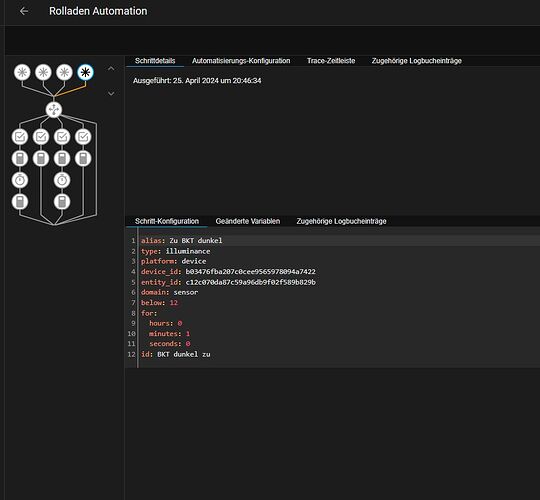Click line number 12 in the code gutter

(x=131, y=354)
